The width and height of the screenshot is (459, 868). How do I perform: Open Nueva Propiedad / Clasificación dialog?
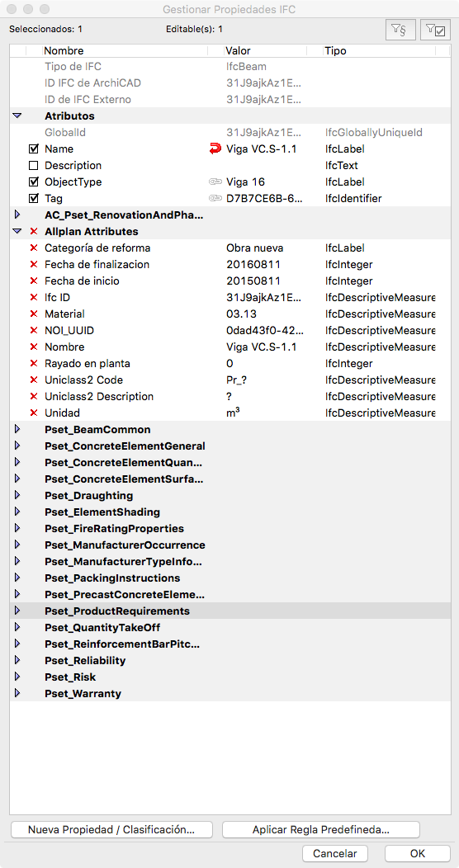(111, 830)
